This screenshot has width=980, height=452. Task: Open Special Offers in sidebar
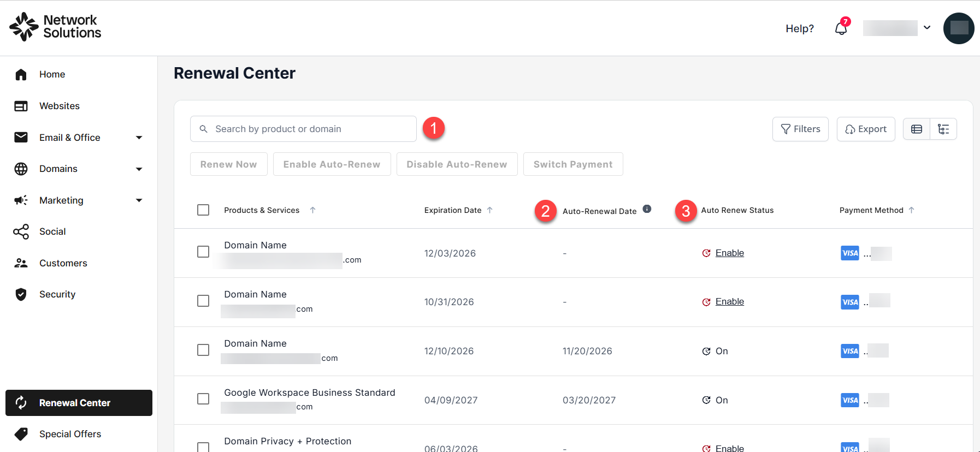(x=70, y=434)
